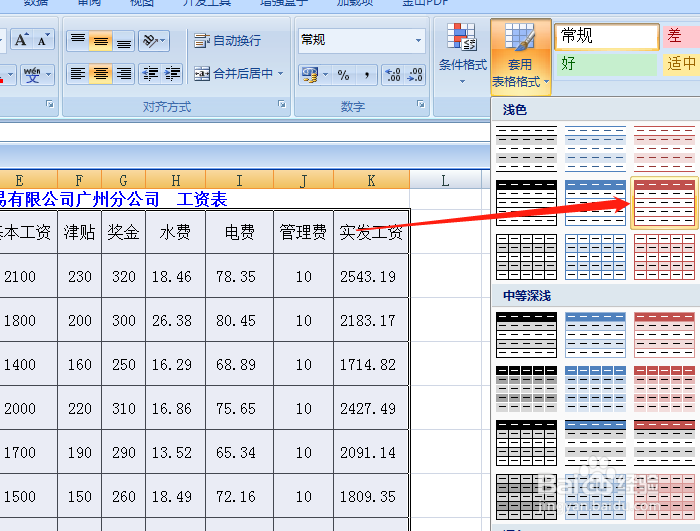This screenshot has height=531, width=700.
Task: Choose the light black-header table style
Action: (x=526, y=202)
